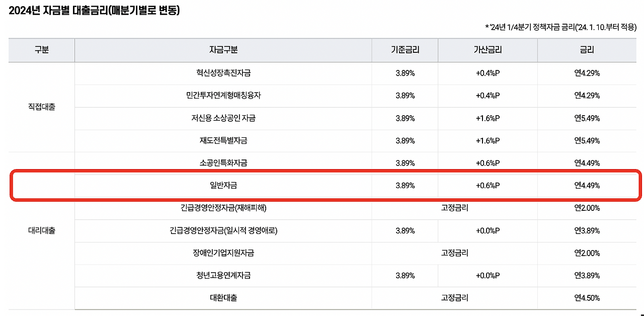Image resolution: width=644 pixels, height=316 pixels.
Task: Click the 대리대출 category cell
Action: click(42, 231)
